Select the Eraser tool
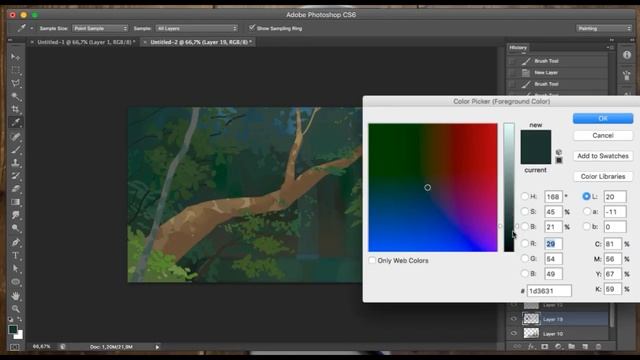The image size is (640, 360). [x=16, y=189]
